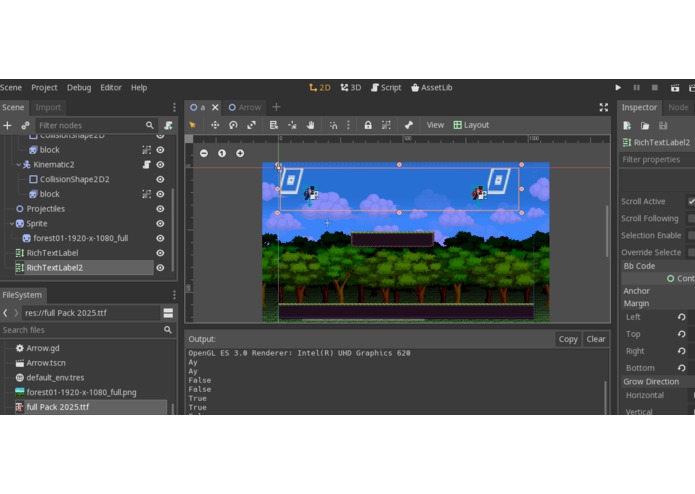Reset the Left margin value
The height and width of the screenshot is (494, 695).
coord(682,317)
